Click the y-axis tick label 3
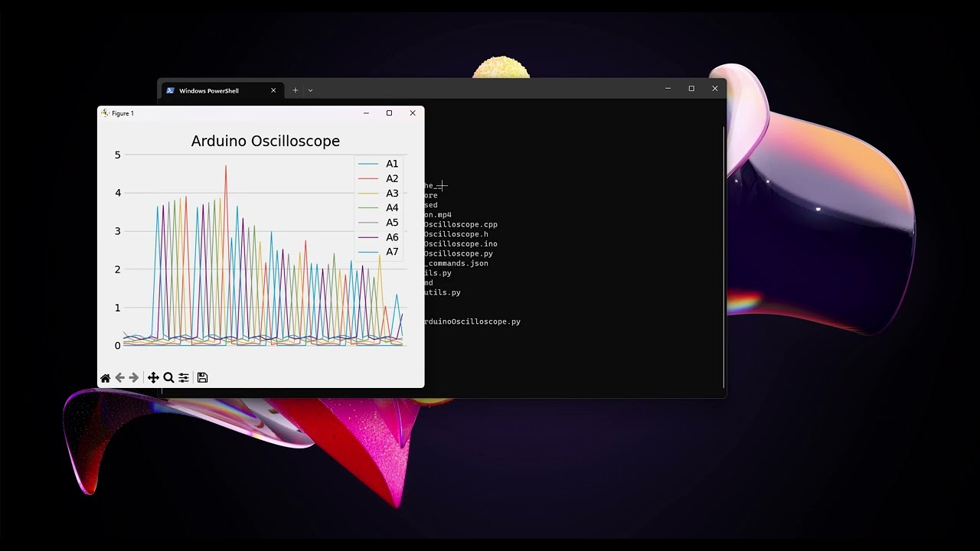This screenshot has height=551, width=980. click(x=118, y=231)
